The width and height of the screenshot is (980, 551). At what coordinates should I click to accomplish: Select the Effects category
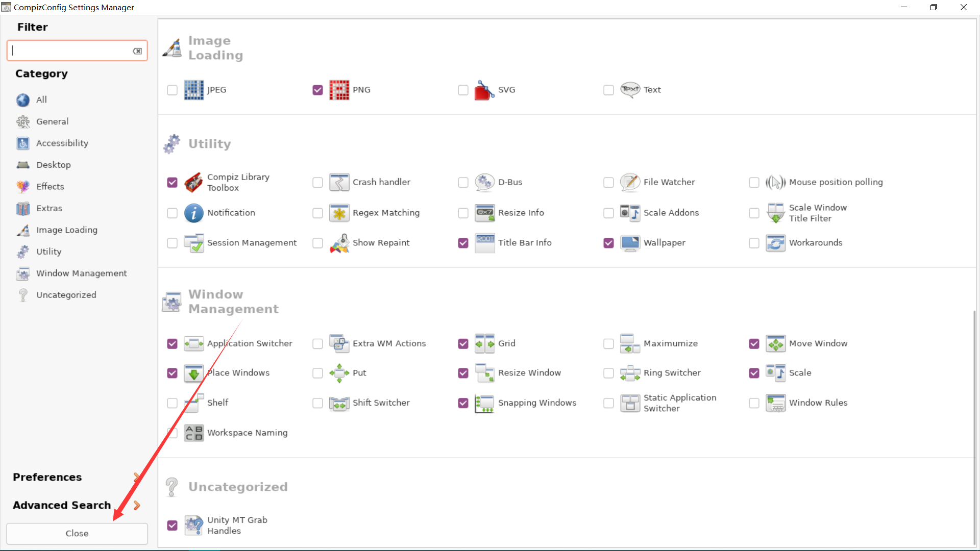[50, 186]
